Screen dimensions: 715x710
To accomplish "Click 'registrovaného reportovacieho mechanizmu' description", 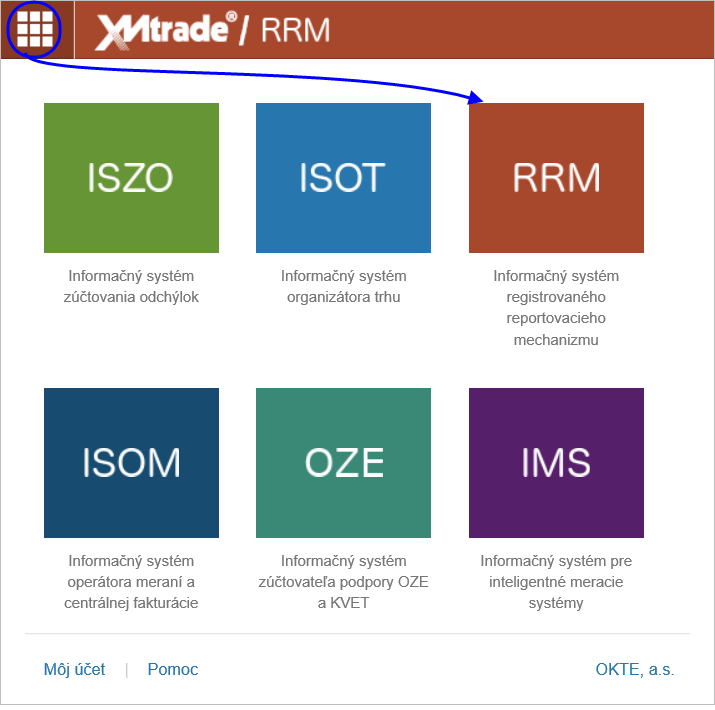I will [556, 318].
